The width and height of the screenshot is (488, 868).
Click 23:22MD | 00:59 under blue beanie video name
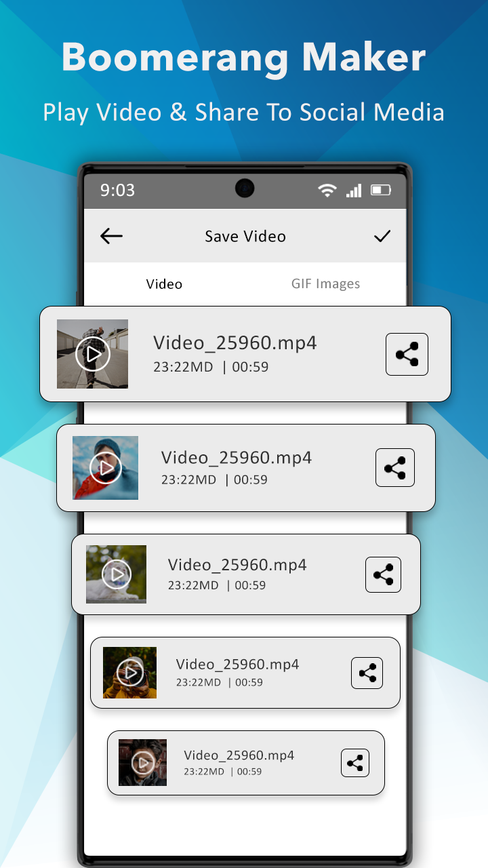214,480
